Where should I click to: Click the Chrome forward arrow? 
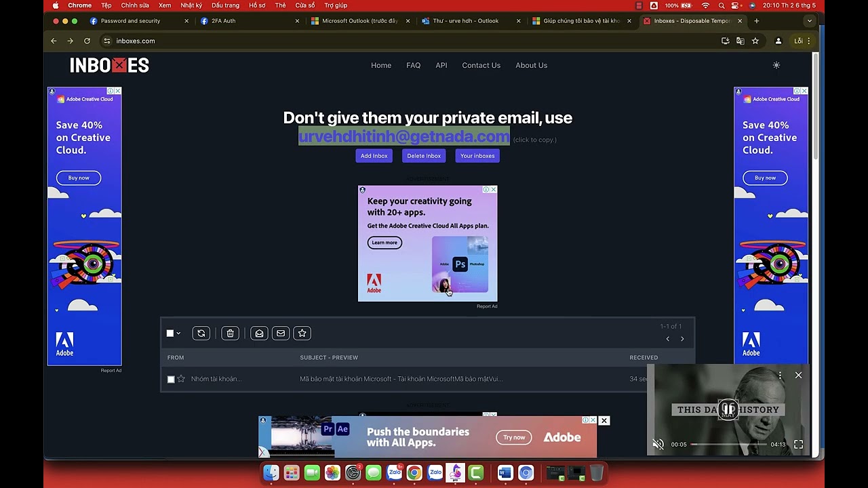point(70,41)
